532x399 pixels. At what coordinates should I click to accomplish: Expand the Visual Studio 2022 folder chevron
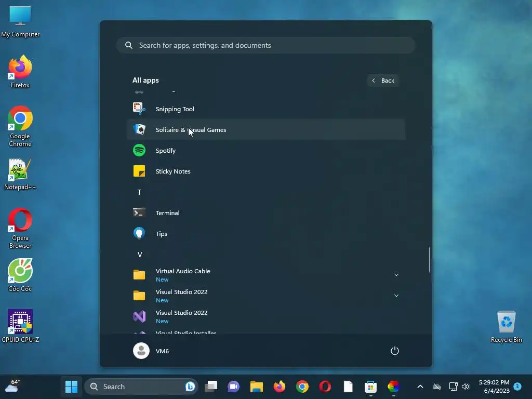396,296
